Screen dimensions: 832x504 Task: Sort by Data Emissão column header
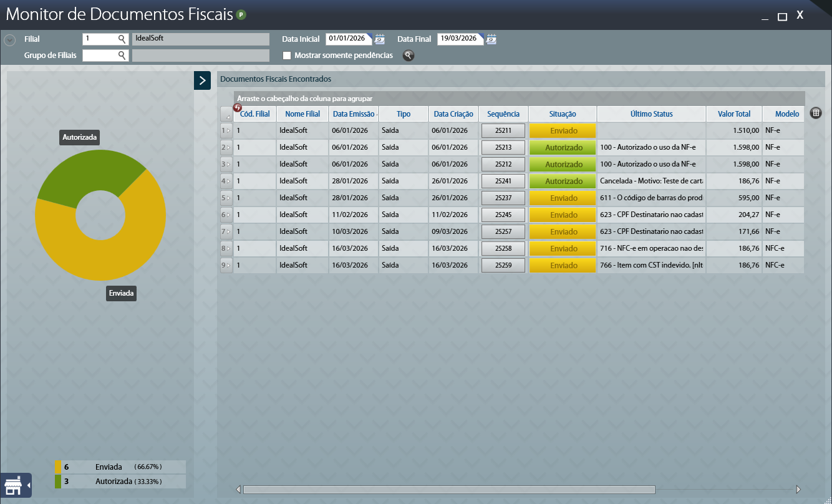tap(354, 114)
